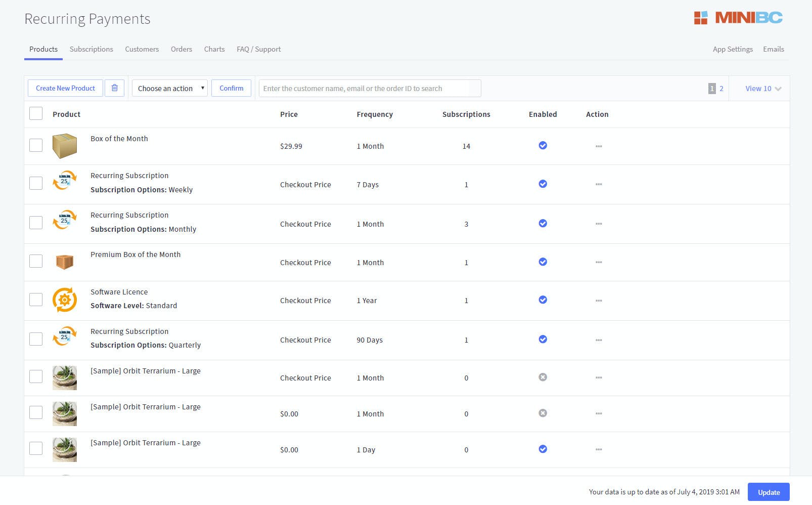812x505 pixels.
Task: Click Weekly subscription calendar icon
Action: (x=65, y=180)
